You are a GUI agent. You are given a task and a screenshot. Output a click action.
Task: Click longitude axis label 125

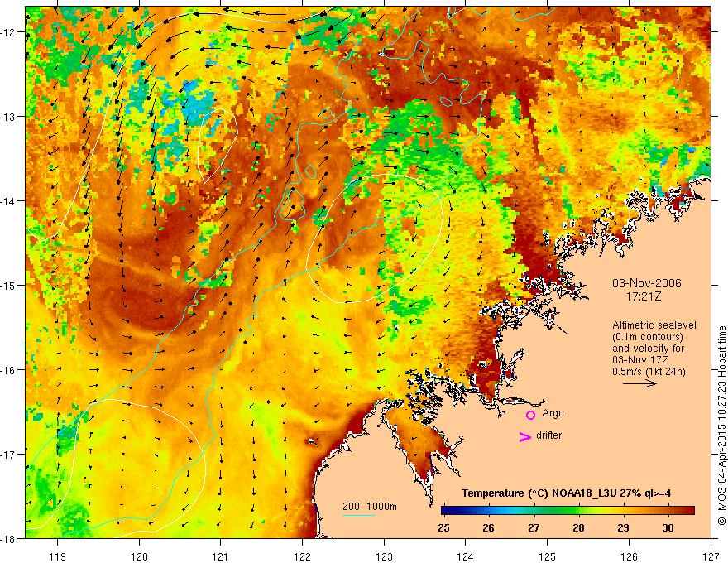click(548, 556)
